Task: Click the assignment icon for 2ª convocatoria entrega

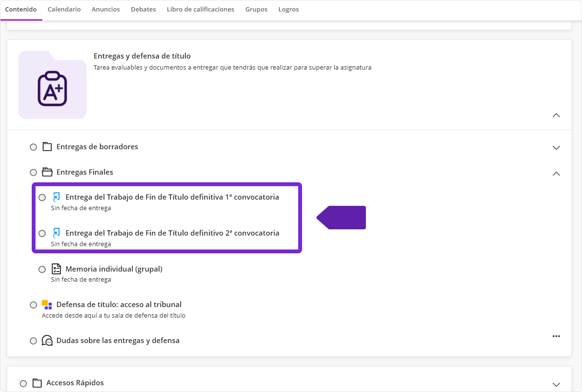Action: tap(57, 233)
